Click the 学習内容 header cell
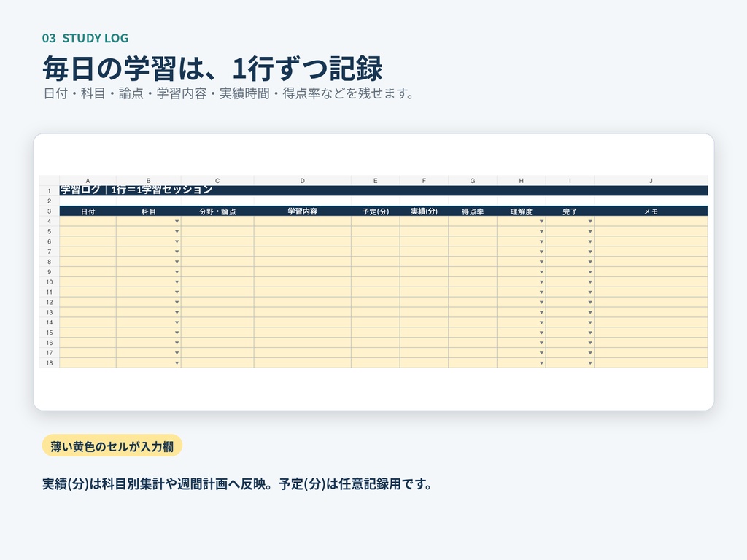 (303, 211)
